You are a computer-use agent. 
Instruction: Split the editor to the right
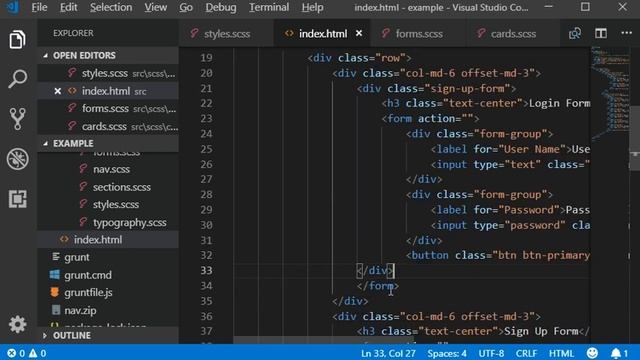[x=601, y=33]
